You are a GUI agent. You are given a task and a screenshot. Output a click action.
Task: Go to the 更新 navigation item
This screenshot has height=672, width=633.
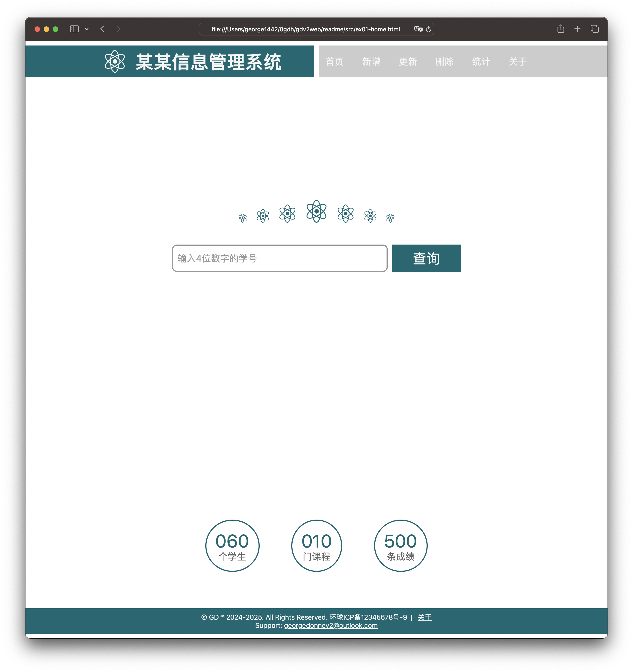[x=408, y=61]
